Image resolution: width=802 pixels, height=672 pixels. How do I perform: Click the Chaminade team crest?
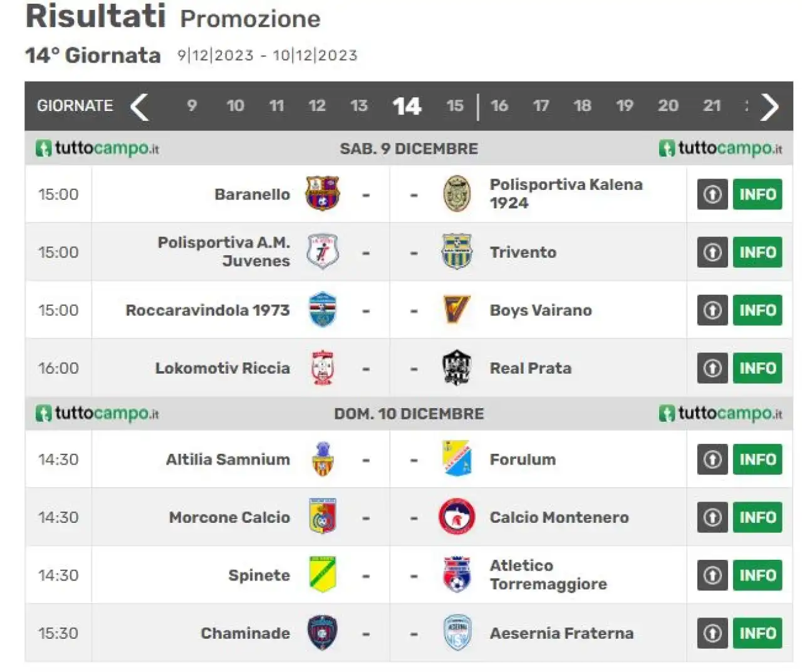click(322, 633)
